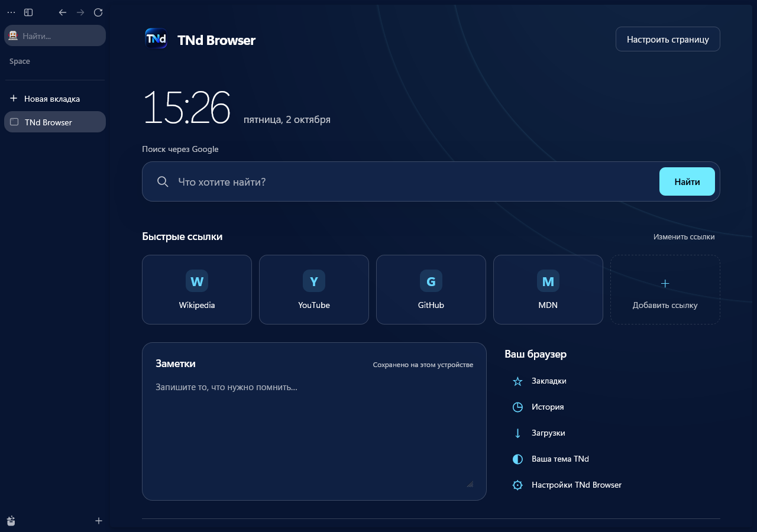The image size is (757, 532).
Task: Click the down arrow icon beside Загрузки
Action: point(517,433)
